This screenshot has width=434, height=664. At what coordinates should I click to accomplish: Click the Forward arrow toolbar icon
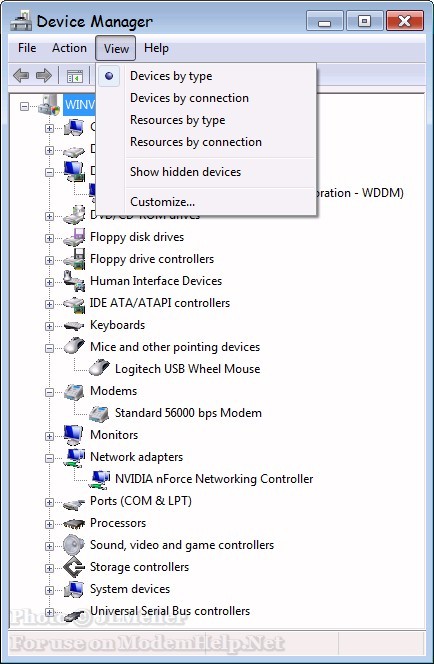coord(44,76)
